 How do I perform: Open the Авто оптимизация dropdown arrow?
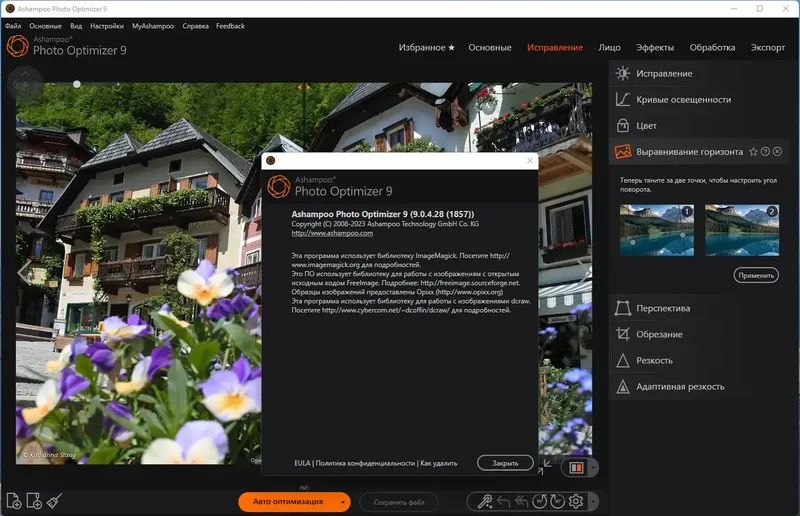pyautogui.click(x=343, y=502)
